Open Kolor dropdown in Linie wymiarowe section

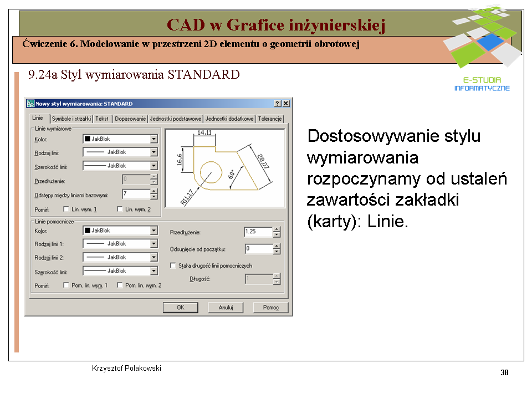154,139
